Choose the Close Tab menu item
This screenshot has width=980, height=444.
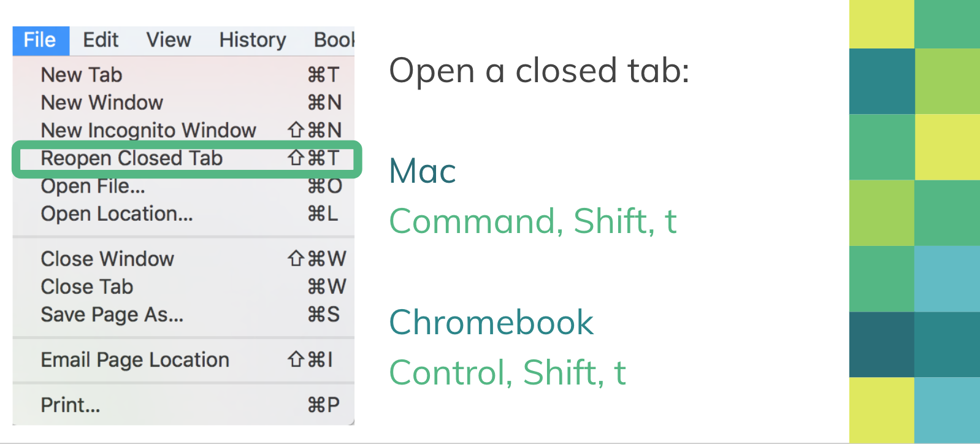[x=86, y=286]
